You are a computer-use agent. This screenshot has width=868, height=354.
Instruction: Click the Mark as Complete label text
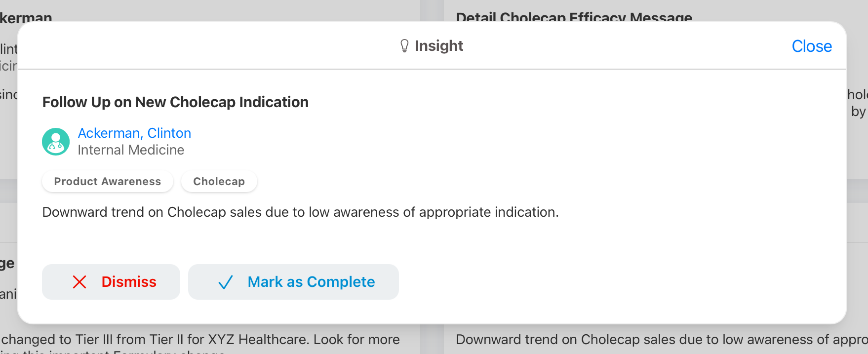311,282
